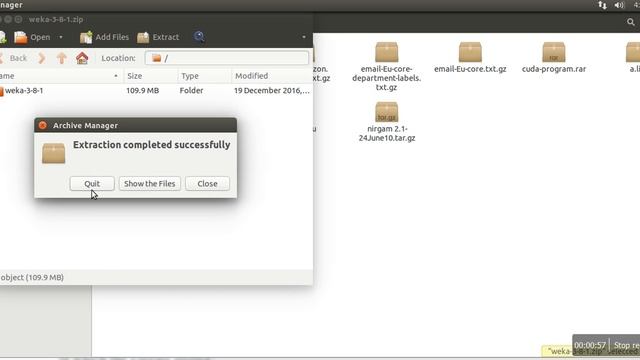Screen dimensions: 640x360
Task: Select the email-Eu-core-department-labels.txt.gz file
Action: [387, 67]
